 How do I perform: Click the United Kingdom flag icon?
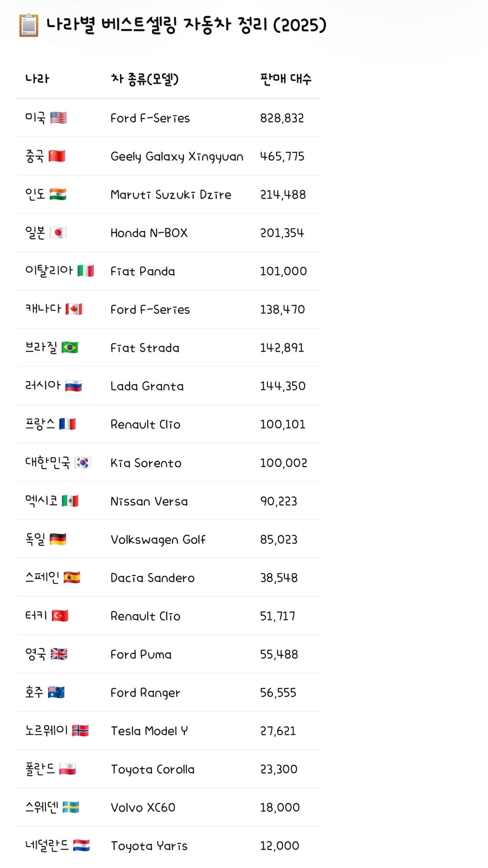click(x=59, y=654)
